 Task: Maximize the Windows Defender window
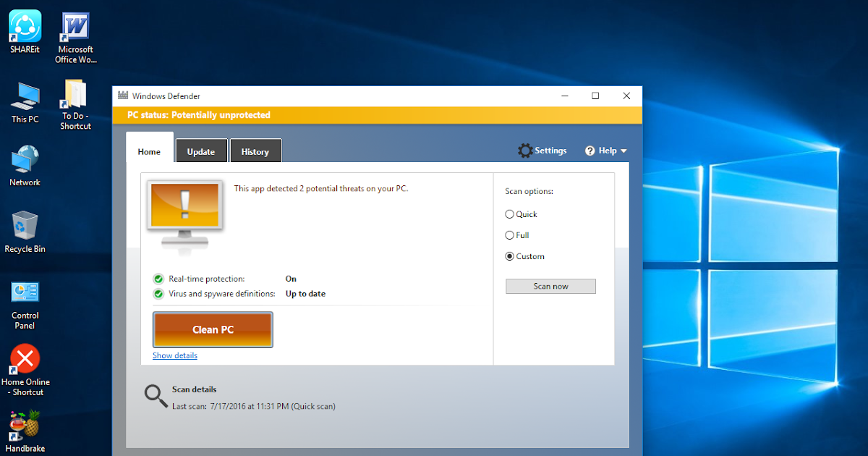595,96
